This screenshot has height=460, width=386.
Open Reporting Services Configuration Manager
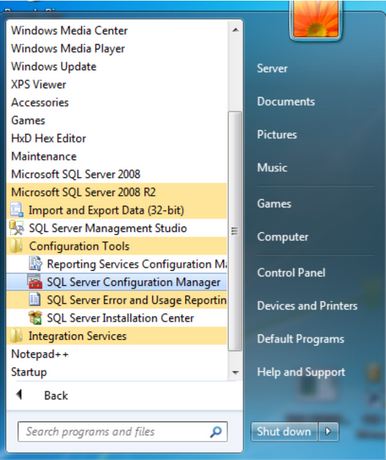(x=137, y=264)
